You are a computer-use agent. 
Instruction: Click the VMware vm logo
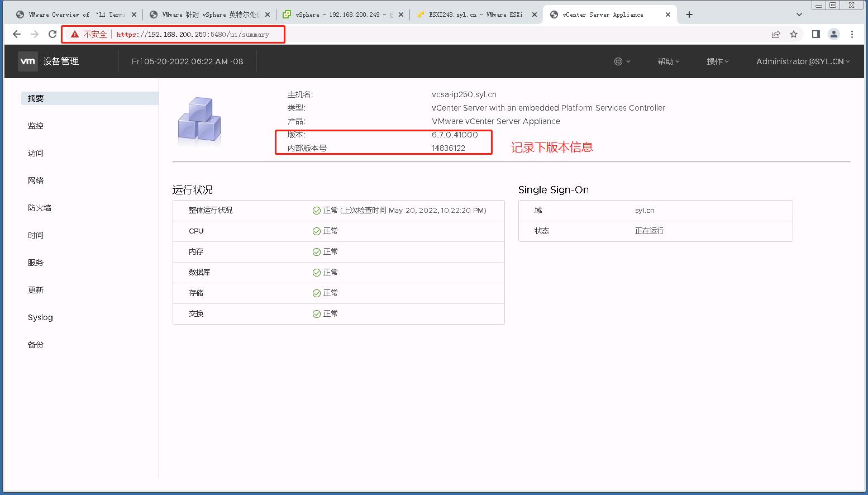point(28,61)
